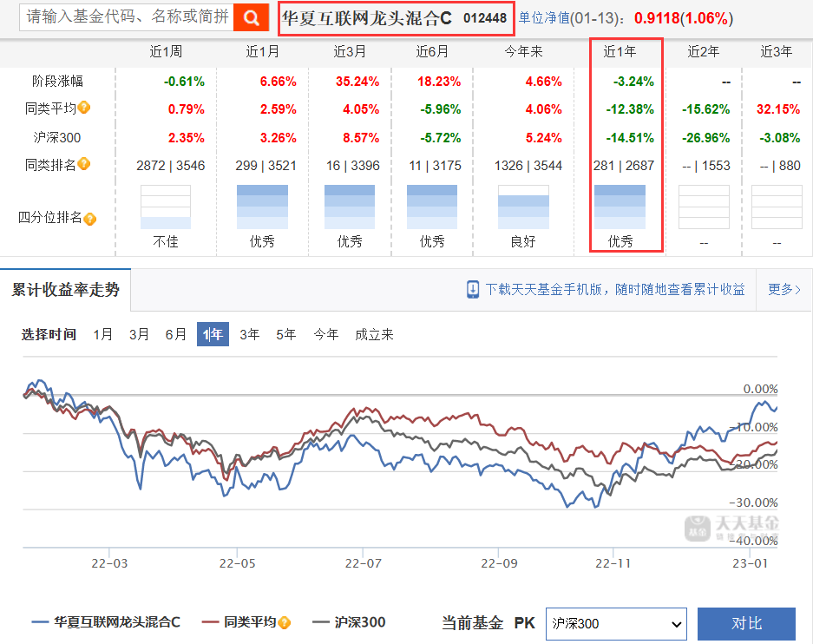Click the 35.24% stage gain value
Image resolution: width=813 pixels, height=644 pixels.
pos(357,82)
